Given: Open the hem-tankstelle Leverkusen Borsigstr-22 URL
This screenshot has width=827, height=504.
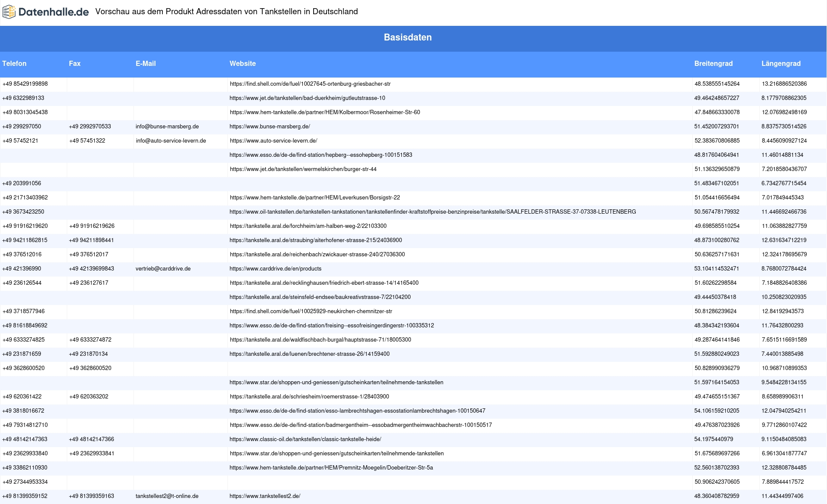Looking at the screenshot, I should click(x=315, y=198).
